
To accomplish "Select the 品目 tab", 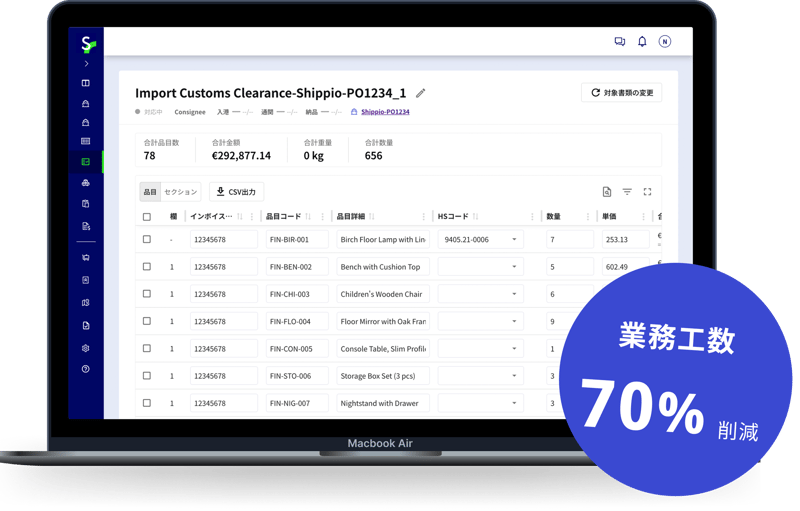I will click(x=150, y=192).
